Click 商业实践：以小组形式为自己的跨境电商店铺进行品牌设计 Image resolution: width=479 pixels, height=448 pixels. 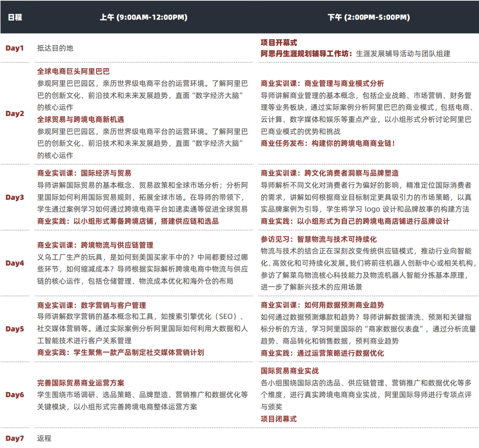pyautogui.click(x=355, y=221)
